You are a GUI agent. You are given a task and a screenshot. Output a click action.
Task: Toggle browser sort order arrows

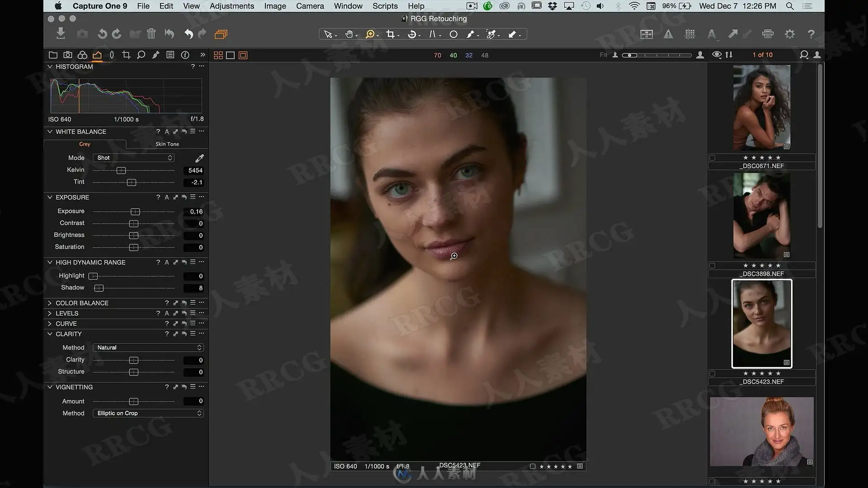click(729, 55)
